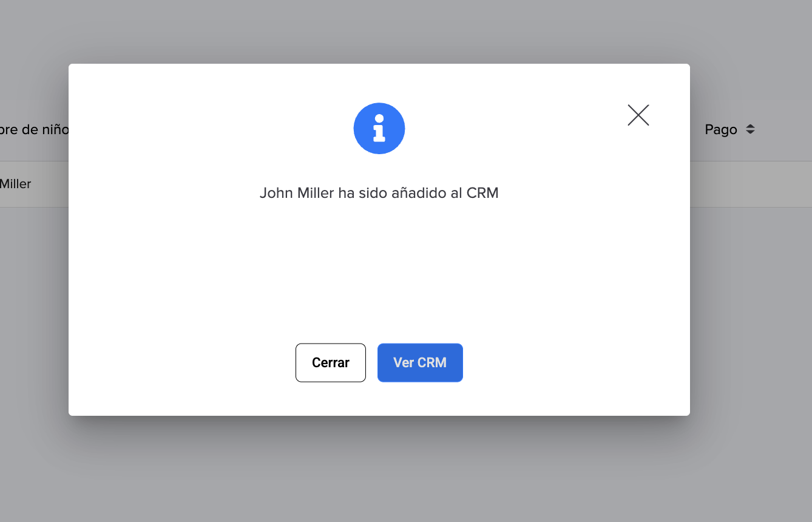This screenshot has height=522, width=812.
Task: Click the blue information icon
Action: (379, 129)
